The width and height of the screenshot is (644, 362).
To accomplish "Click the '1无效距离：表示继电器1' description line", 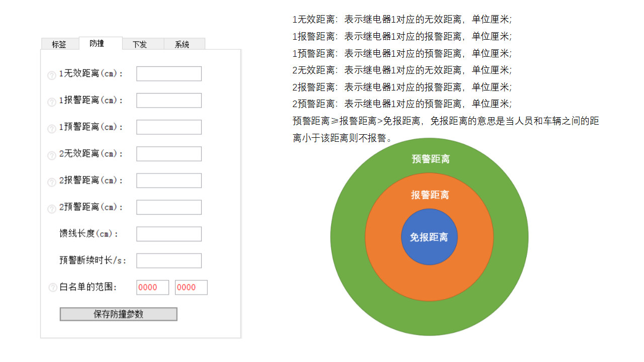I will (x=402, y=20).
